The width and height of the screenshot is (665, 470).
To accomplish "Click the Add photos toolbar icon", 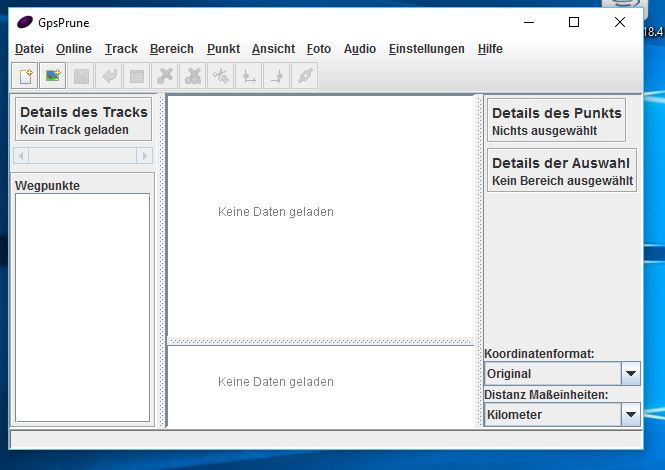I will pos(53,76).
